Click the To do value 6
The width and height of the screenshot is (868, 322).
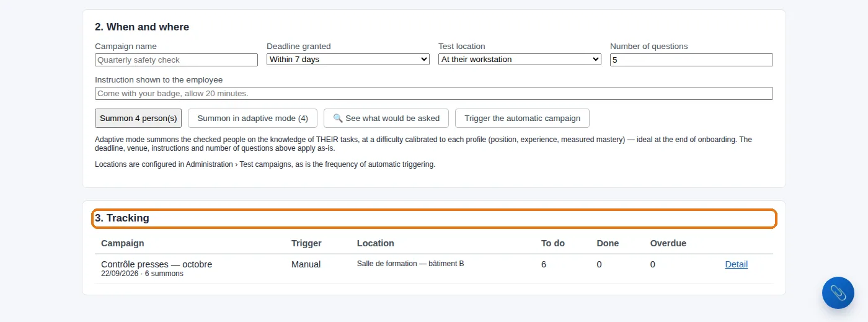click(x=544, y=264)
